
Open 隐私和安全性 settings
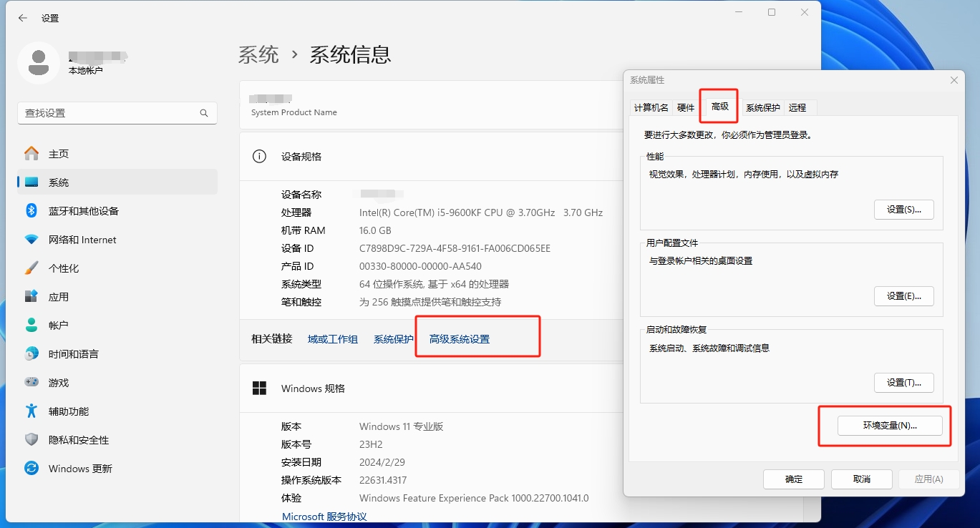tap(117, 440)
